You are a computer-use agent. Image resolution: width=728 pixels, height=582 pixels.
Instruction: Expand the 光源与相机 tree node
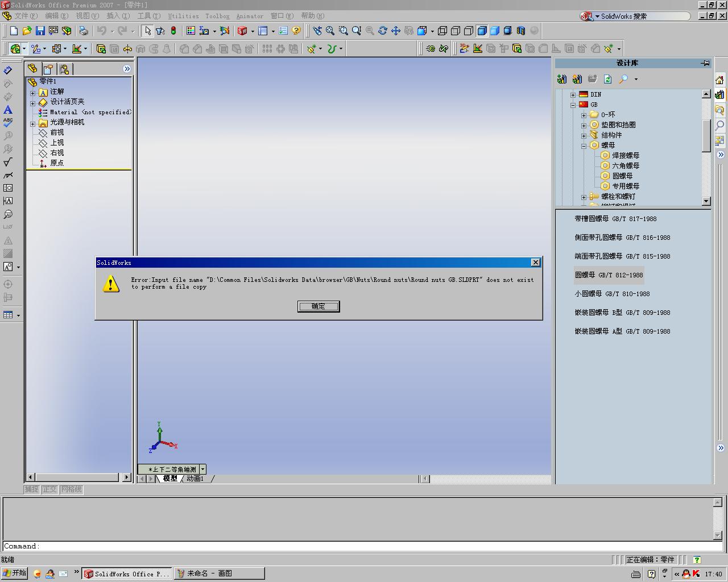[x=32, y=123]
